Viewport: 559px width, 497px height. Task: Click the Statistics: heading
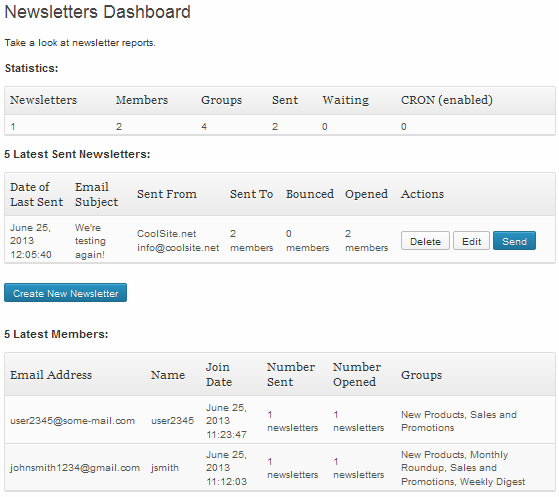point(31,68)
